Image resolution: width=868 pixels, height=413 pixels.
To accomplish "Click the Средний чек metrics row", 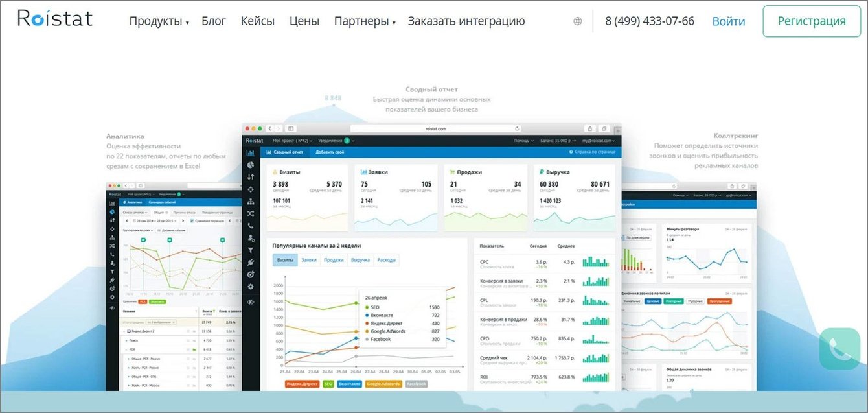I will click(544, 360).
